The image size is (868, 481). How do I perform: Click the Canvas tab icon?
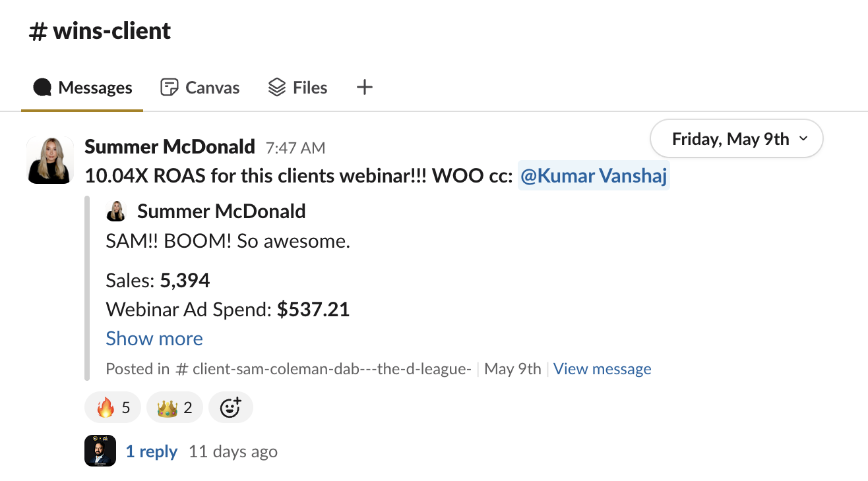pyautogui.click(x=170, y=88)
